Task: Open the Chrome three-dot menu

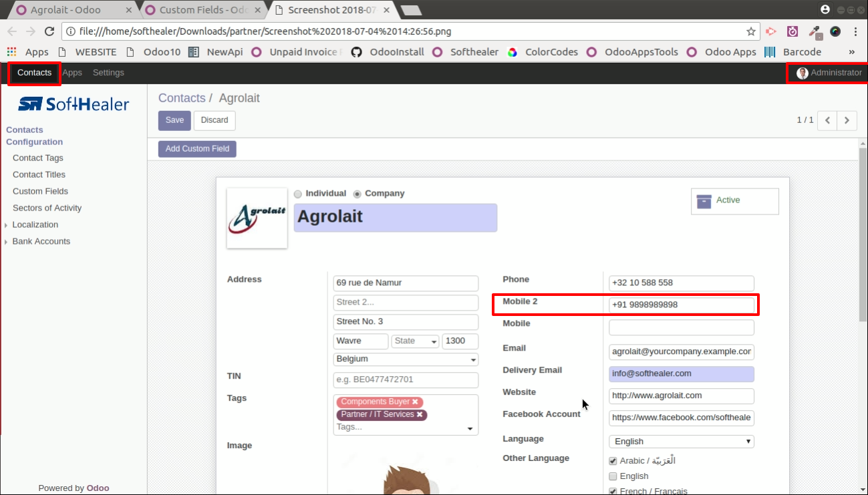Action: pos(856,31)
